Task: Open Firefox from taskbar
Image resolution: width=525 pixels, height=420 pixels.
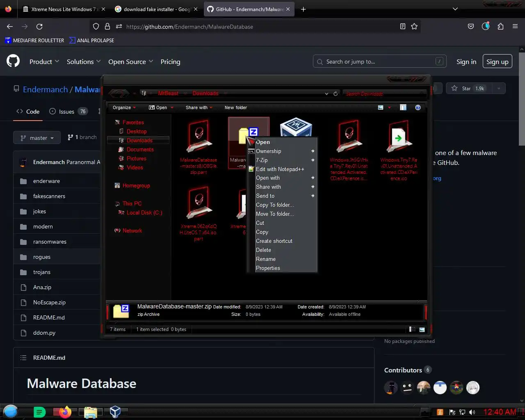Action: 65,412
